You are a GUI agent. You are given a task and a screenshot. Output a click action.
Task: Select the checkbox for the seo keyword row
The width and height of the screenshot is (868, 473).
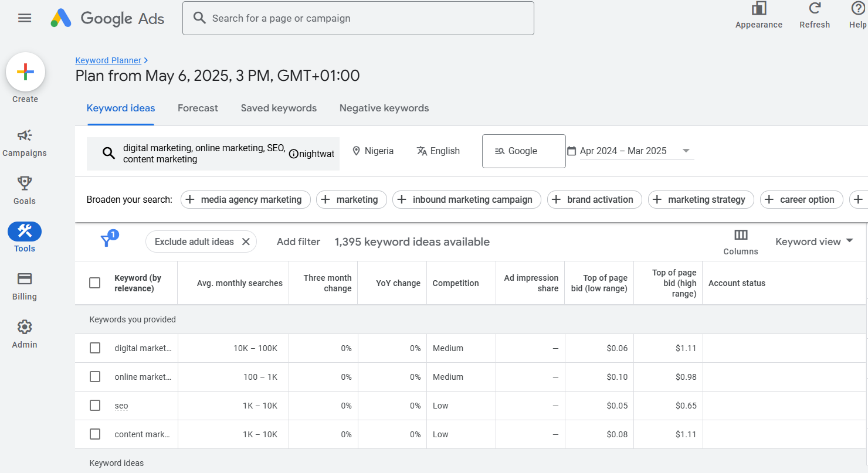(x=95, y=405)
